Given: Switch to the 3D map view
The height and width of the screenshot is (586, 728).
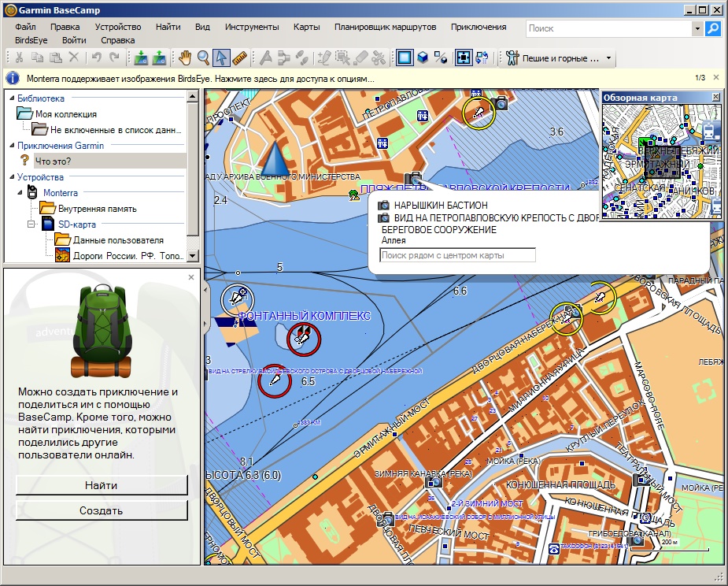Looking at the screenshot, I should click(x=423, y=57).
